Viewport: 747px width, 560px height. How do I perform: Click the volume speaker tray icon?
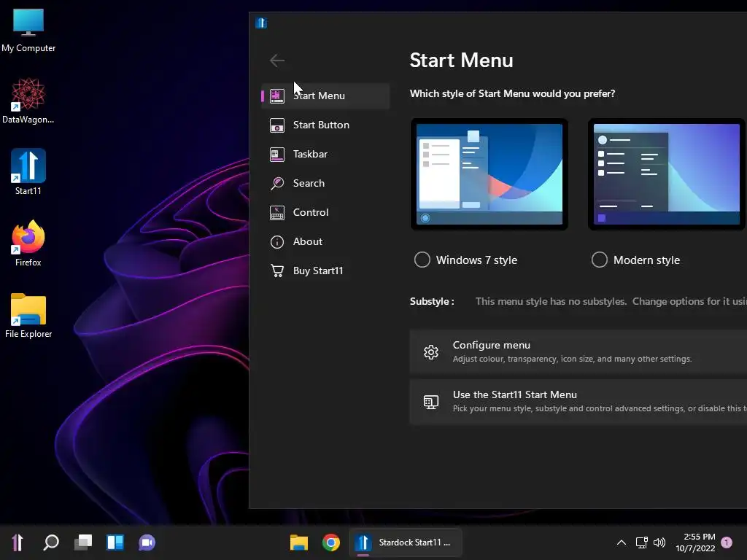click(659, 542)
